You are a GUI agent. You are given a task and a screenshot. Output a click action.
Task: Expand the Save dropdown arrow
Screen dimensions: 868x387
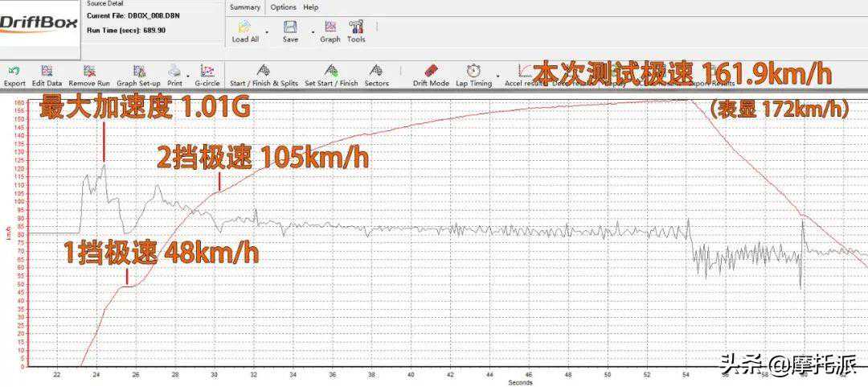pyautogui.click(x=312, y=32)
